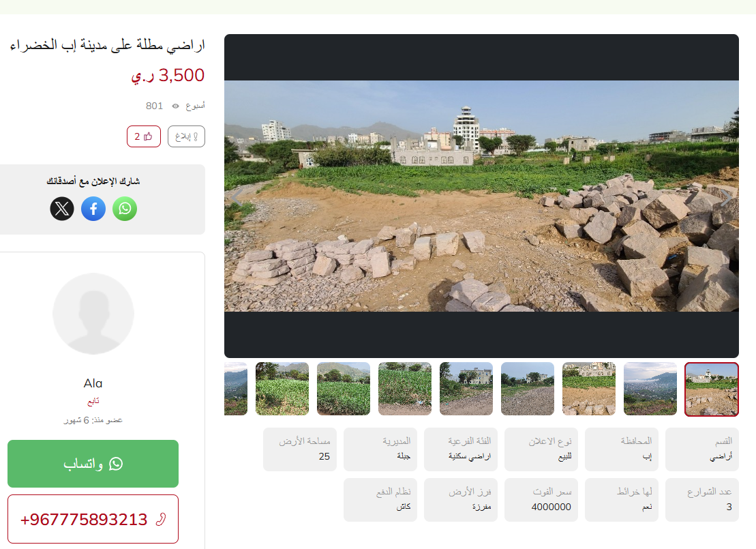The image size is (756, 549).
Task: Click the المحافظة إب detail card
Action: click(622, 449)
